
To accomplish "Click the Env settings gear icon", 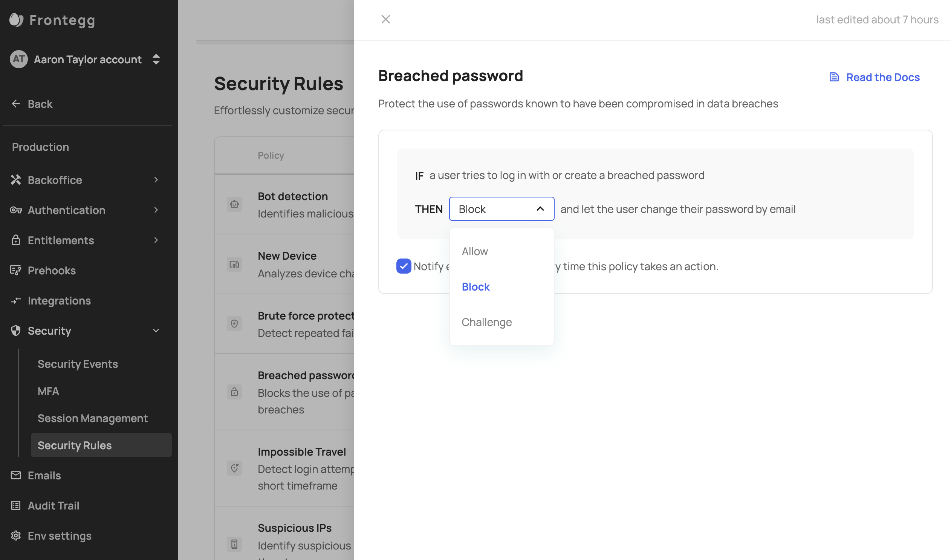I will (15, 536).
